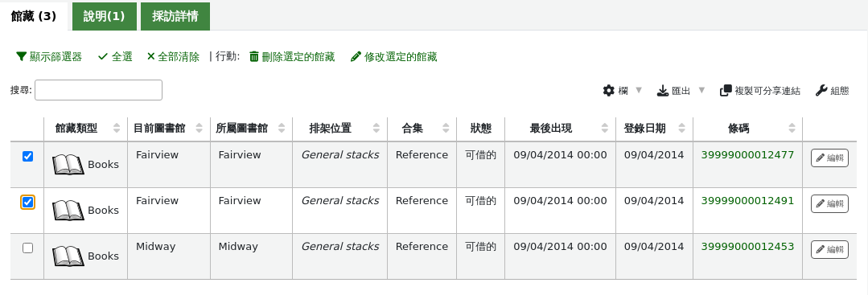This screenshot has height=295, width=868.
Task: Click the 複製可分享連結 copy icon
Action: click(x=726, y=91)
